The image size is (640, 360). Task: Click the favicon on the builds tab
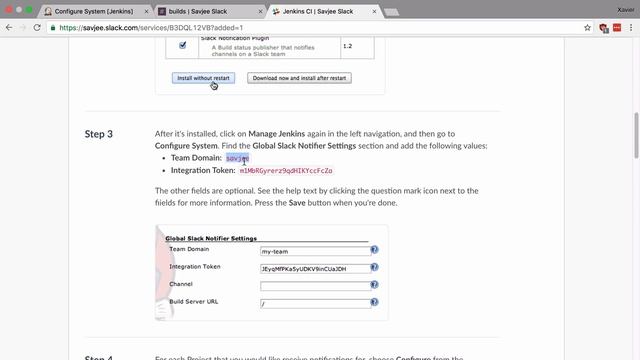tap(162, 11)
